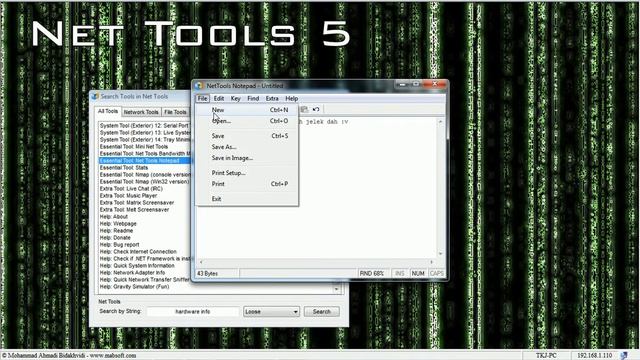Select 'Help: Readme' row
The height and width of the screenshot is (360, 640).
(144, 231)
